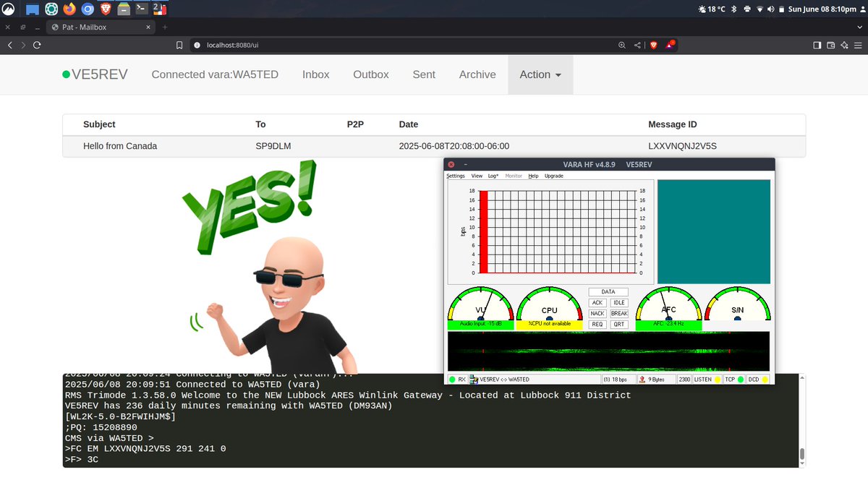Click the DATA indicator in VARA
The image size is (868, 488).
608,292
